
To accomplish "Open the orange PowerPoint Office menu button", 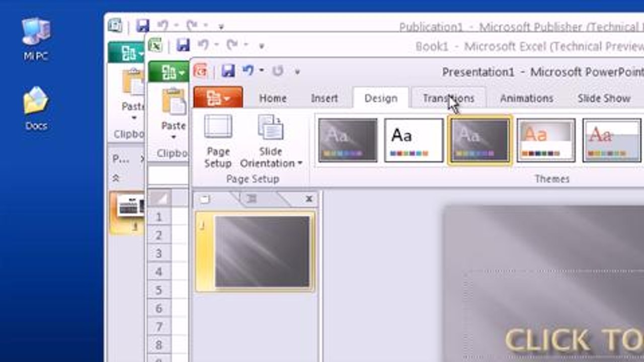I will coord(218,98).
